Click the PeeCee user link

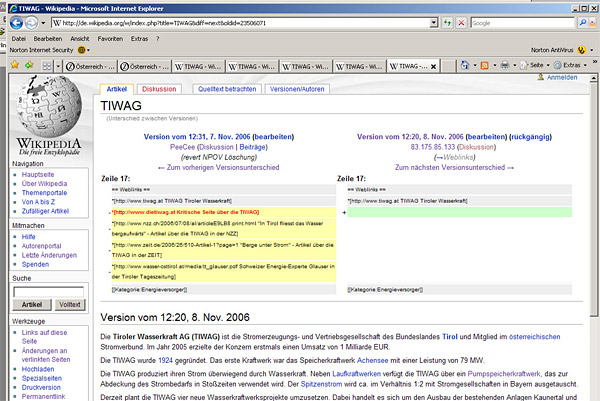pos(183,147)
